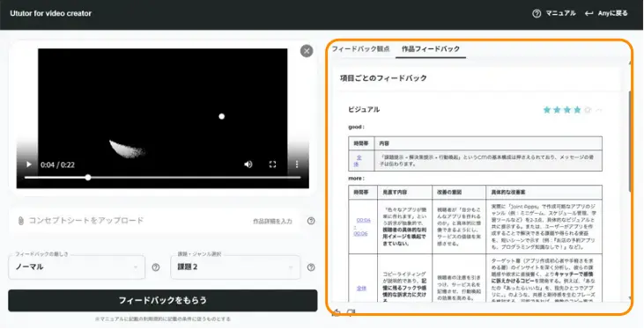644x329 pixels.
Task: Click the empty fifth rating star
Action: [x=588, y=110]
